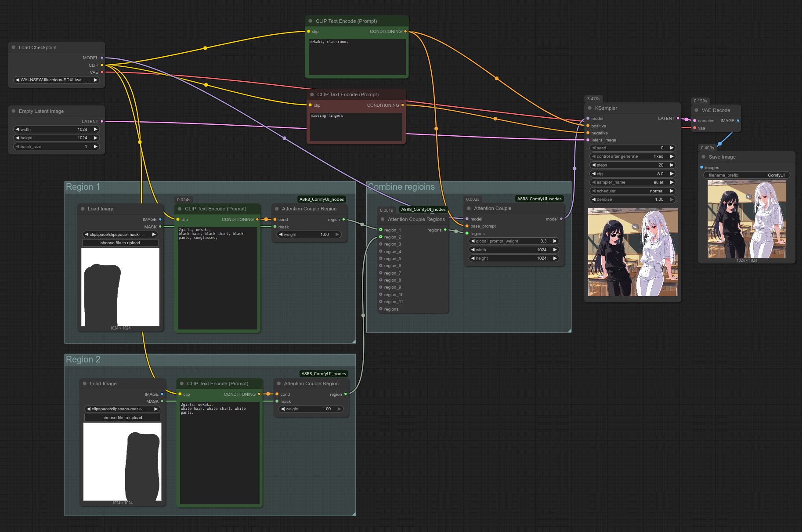The width and height of the screenshot is (802, 532).
Task: Click the prompt text box containing 'oekaki, classroom'
Action: 357,57
